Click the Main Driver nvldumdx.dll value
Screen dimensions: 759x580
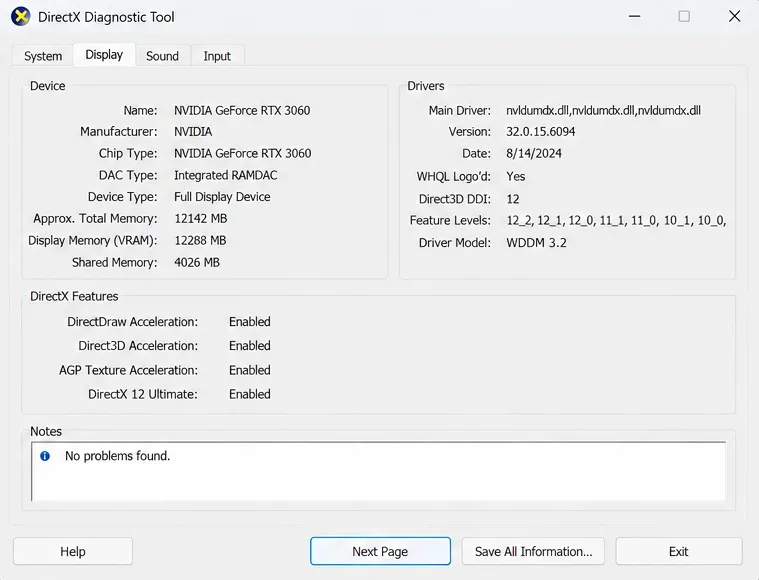tap(603, 110)
